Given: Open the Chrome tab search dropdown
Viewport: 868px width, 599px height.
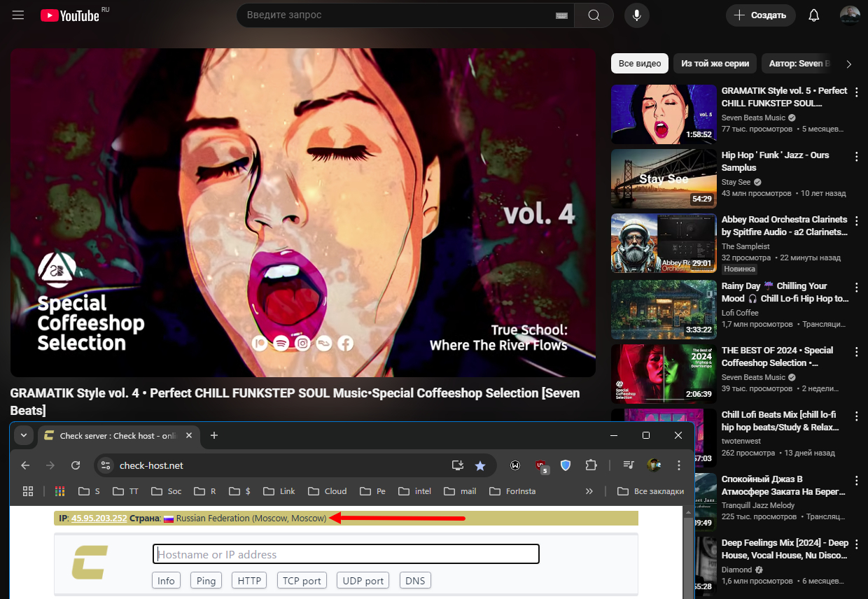Looking at the screenshot, I should pos(24,435).
